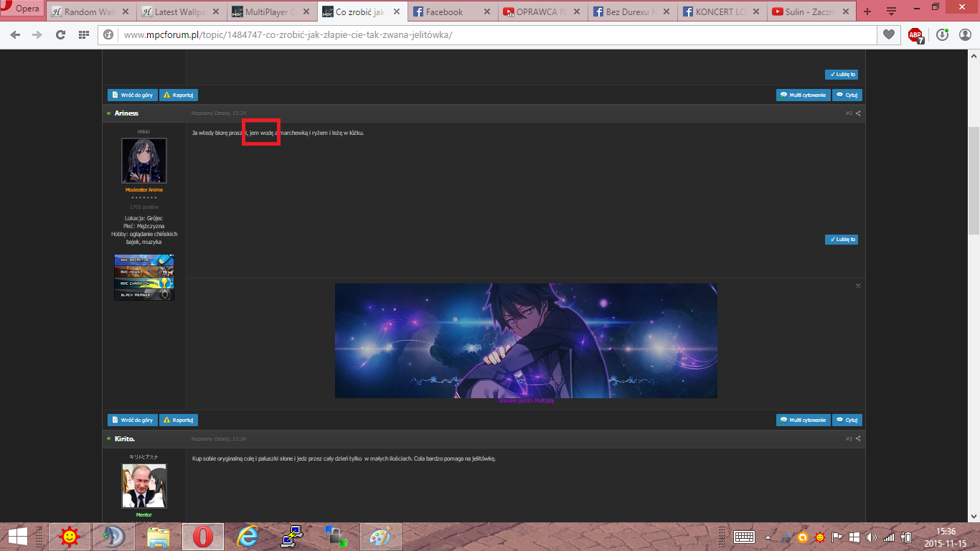
Task: Close the active Co zrobić jak tab
Action: (x=397, y=11)
